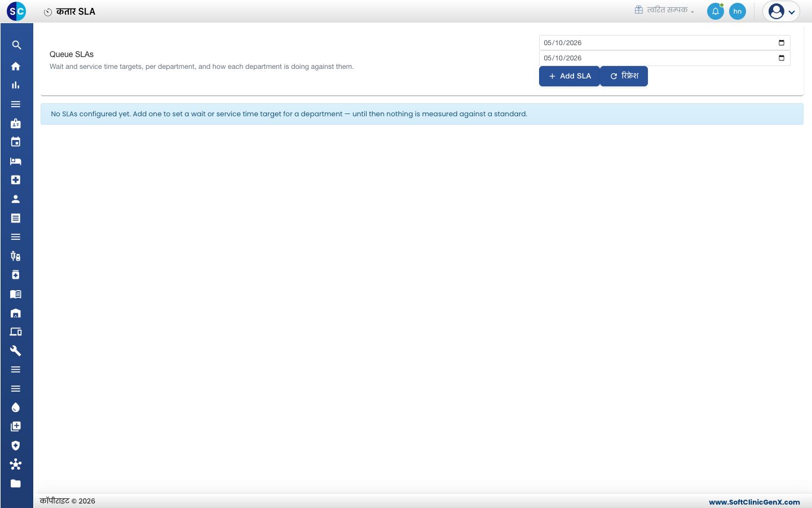This screenshot has height=508, width=812.
Task: Visit www.SoftClinicGenX.com footer link
Action: click(754, 502)
